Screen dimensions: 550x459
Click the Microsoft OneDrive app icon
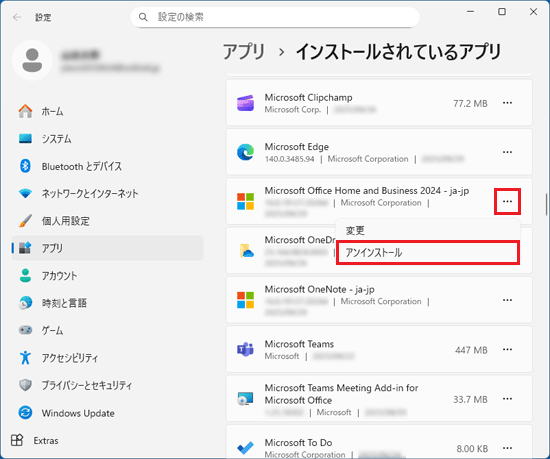pyautogui.click(x=246, y=251)
